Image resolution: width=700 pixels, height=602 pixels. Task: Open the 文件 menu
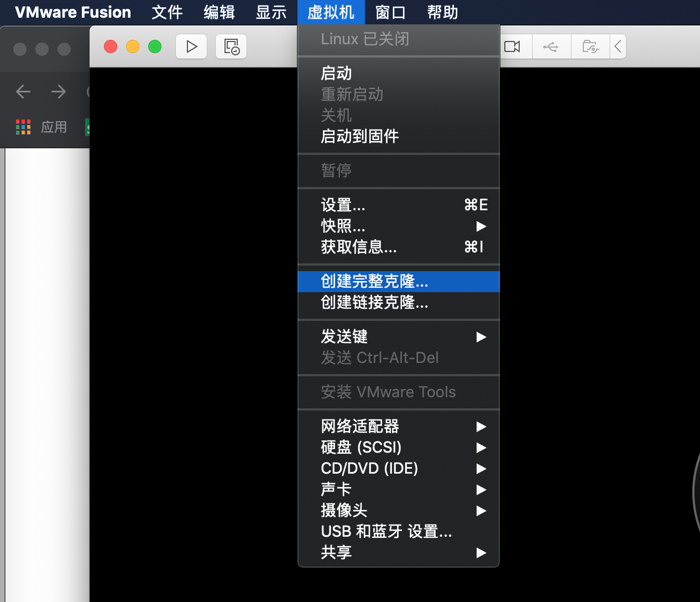pyautogui.click(x=167, y=12)
